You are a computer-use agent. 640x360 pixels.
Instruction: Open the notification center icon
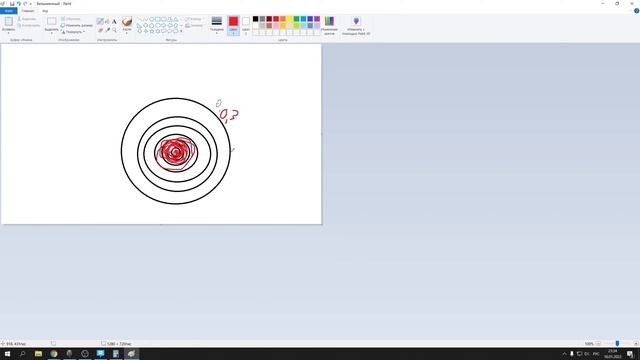point(631,354)
